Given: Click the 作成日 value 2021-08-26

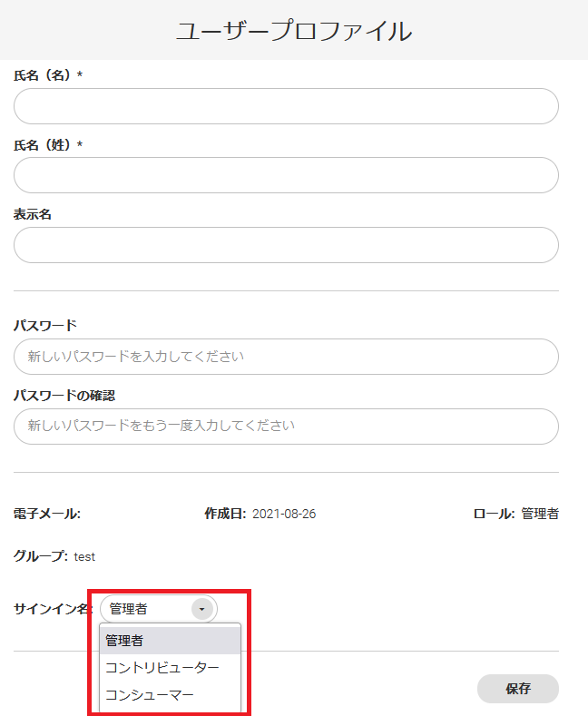Looking at the screenshot, I should coord(284,514).
